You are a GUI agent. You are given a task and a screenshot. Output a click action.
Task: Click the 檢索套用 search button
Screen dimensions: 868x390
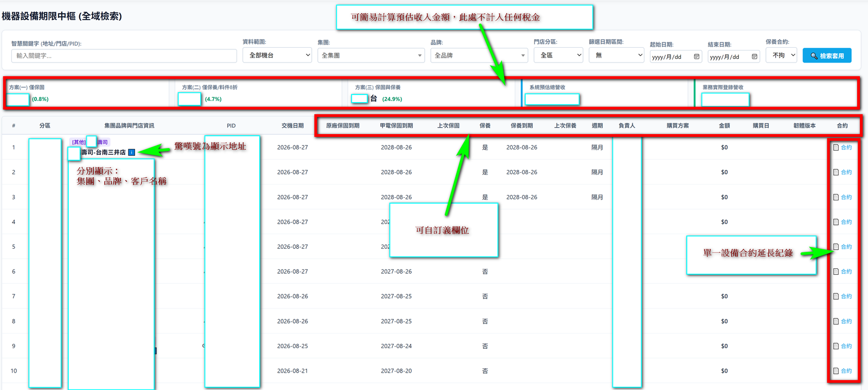tap(827, 55)
